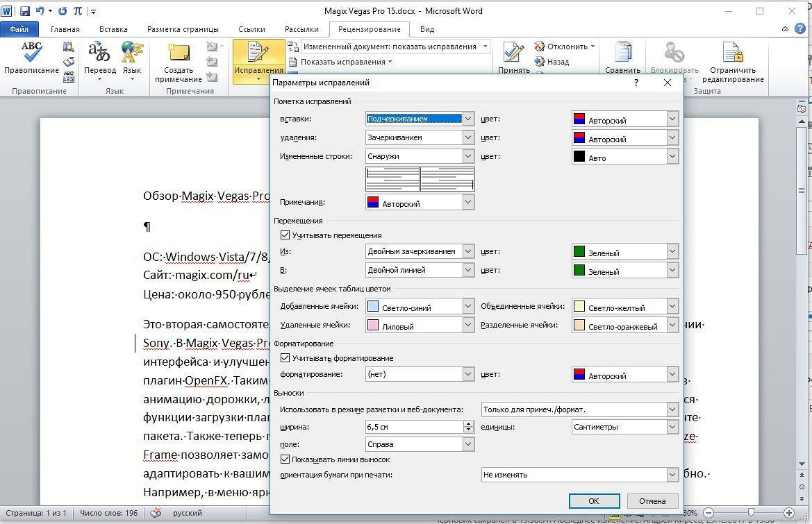Switch to the Главная tab

pos(65,29)
